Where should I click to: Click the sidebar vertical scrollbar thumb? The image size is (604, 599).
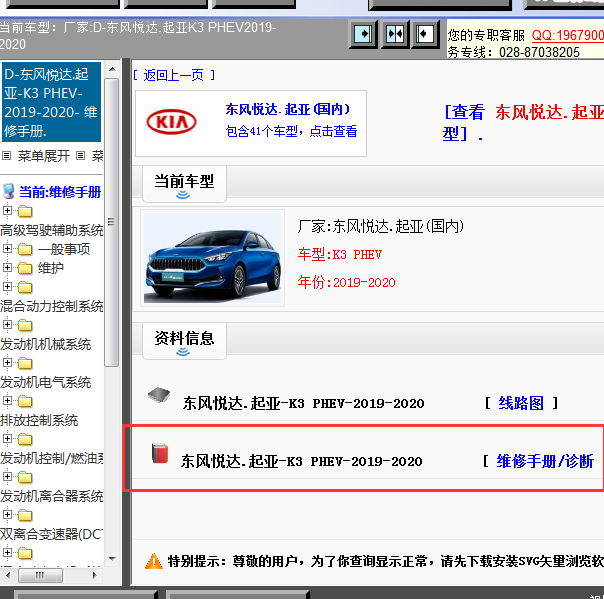[111, 222]
